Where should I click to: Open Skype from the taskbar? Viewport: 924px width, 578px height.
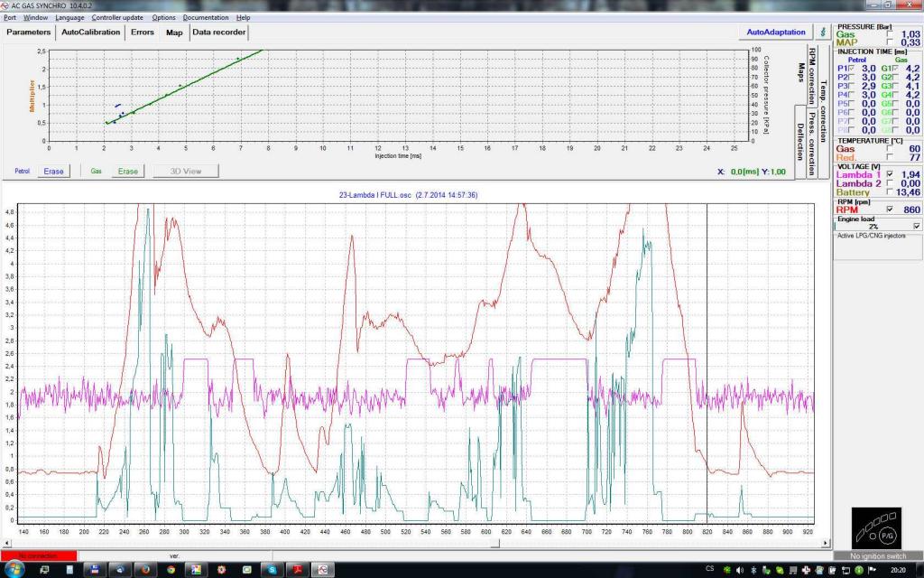point(272,571)
